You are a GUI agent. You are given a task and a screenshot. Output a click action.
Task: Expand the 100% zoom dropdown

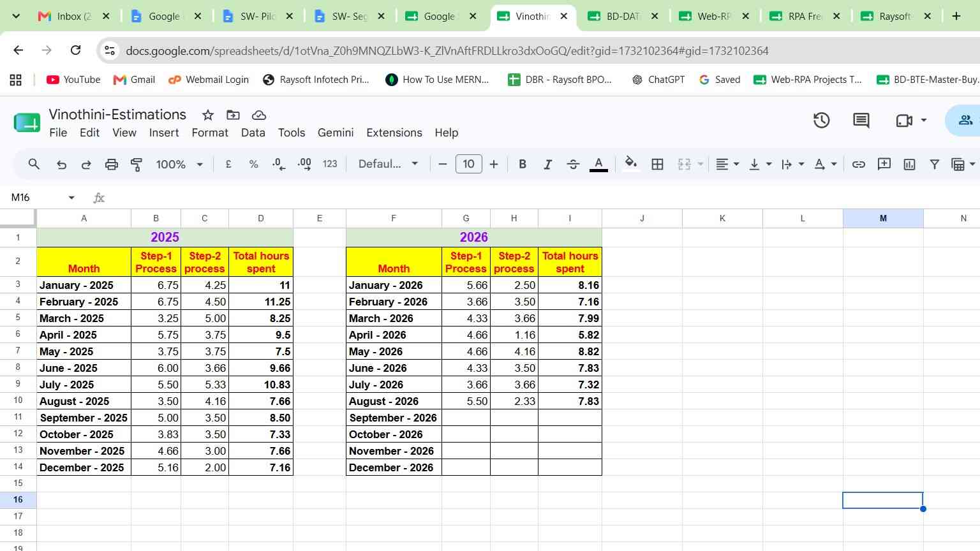click(179, 165)
